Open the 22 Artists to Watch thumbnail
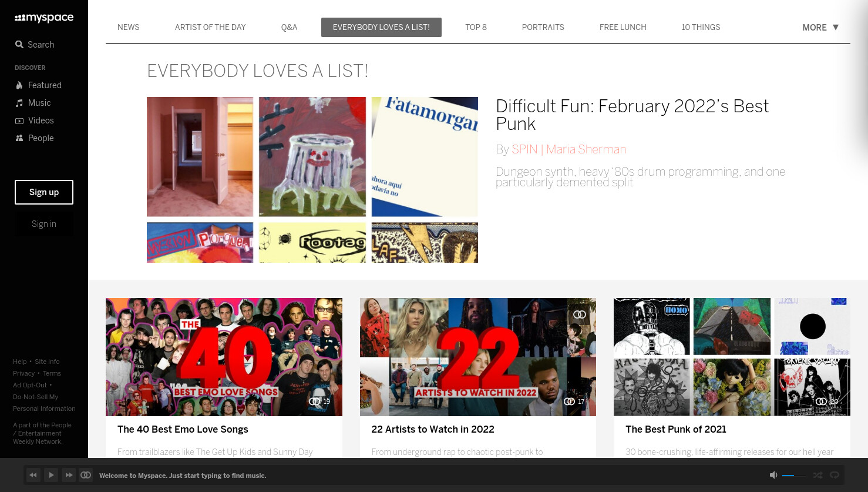 478,357
